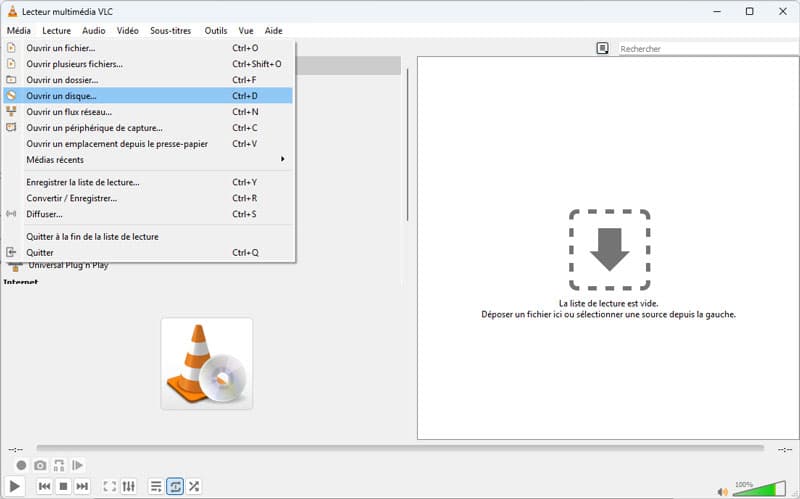Image resolution: width=800 pixels, height=499 pixels.
Task: Skip to next media track
Action: [x=82, y=486]
